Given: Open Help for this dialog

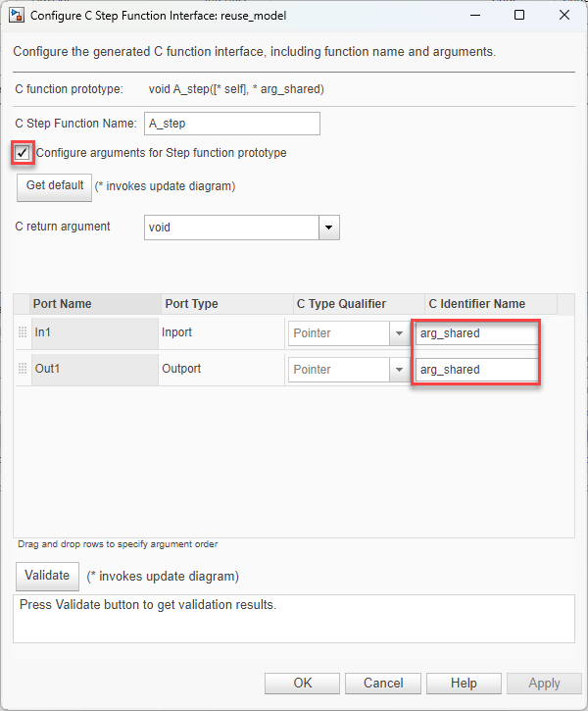Looking at the screenshot, I should (464, 684).
